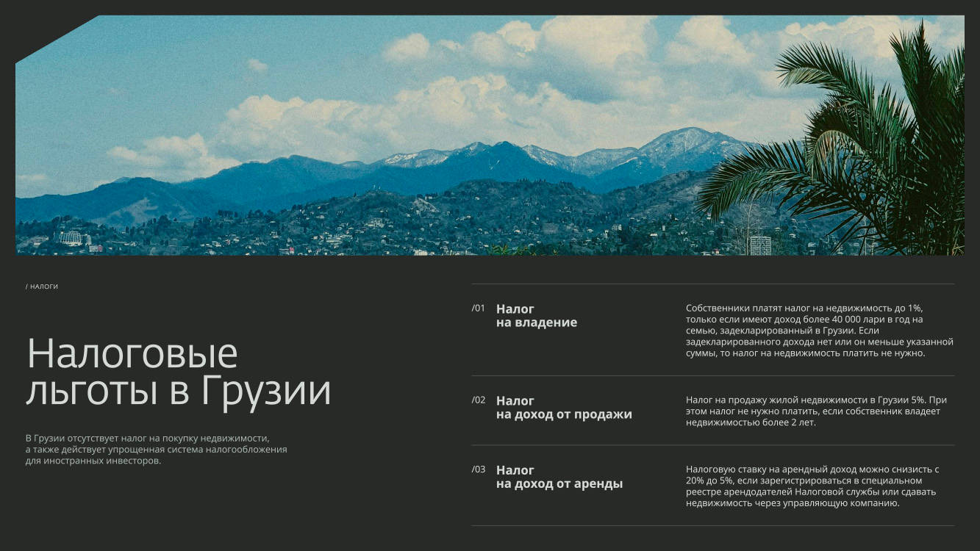Screen dimensions: 980x551
Task: Click the heading "Налоговые льготы в Грузии"
Action: tap(179, 372)
